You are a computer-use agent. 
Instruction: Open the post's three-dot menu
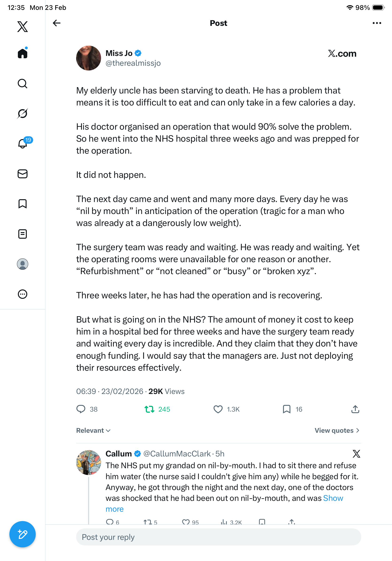coord(376,23)
